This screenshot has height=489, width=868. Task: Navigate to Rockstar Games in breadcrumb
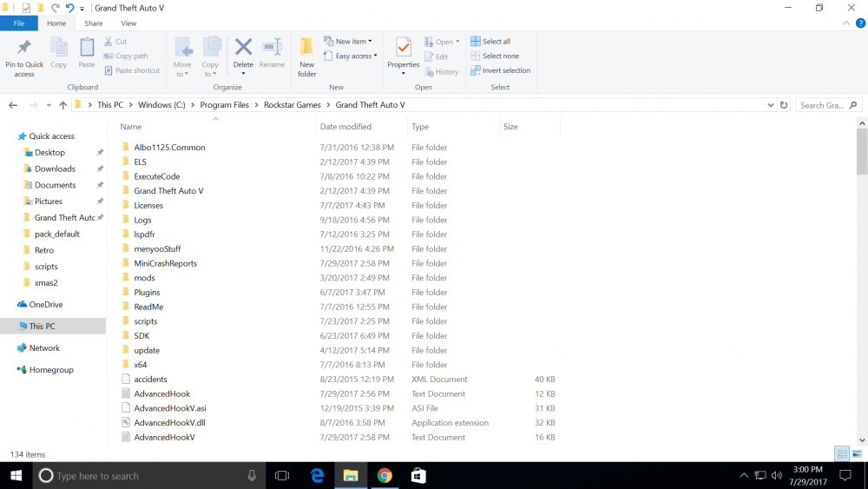[x=293, y=105]
